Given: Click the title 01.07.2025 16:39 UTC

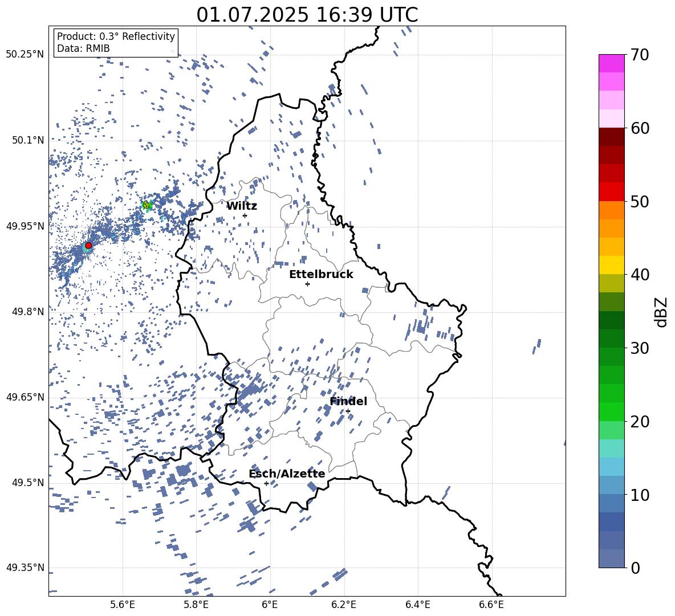Looking at the screenshot, I should (307, 15).
